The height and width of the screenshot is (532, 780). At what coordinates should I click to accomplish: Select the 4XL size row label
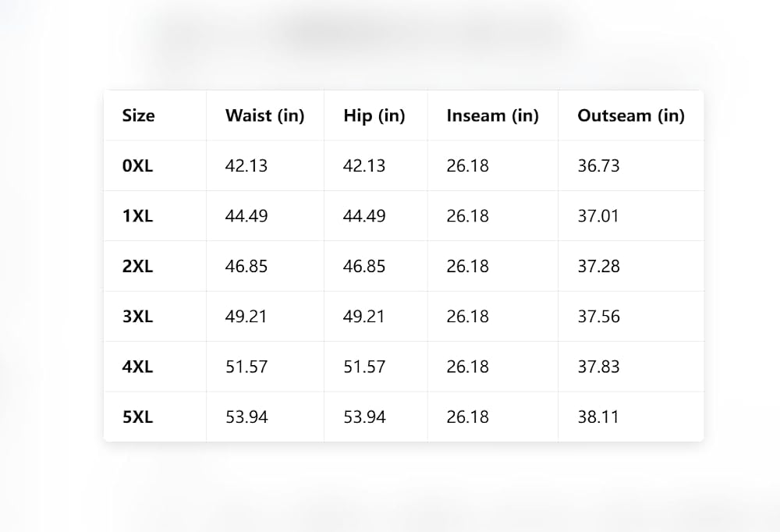(138, 367)
